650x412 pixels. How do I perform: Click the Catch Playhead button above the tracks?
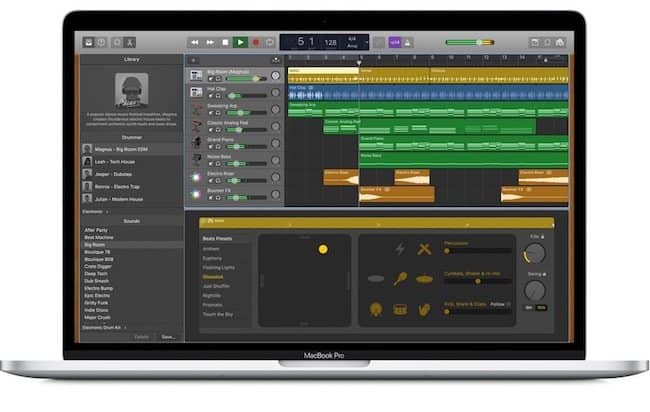276,61
